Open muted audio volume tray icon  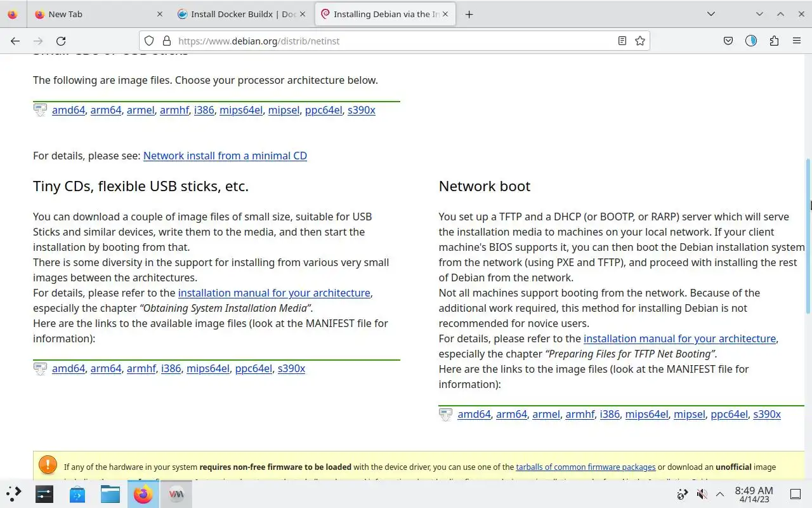pyautogui.click(x=702, y=494)
